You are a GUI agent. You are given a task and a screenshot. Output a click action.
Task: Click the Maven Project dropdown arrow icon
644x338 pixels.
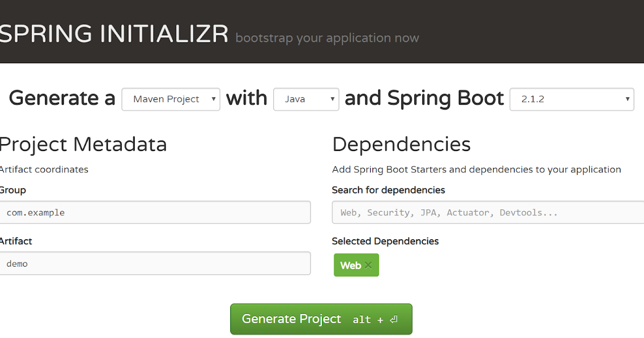tap(214, 99)
